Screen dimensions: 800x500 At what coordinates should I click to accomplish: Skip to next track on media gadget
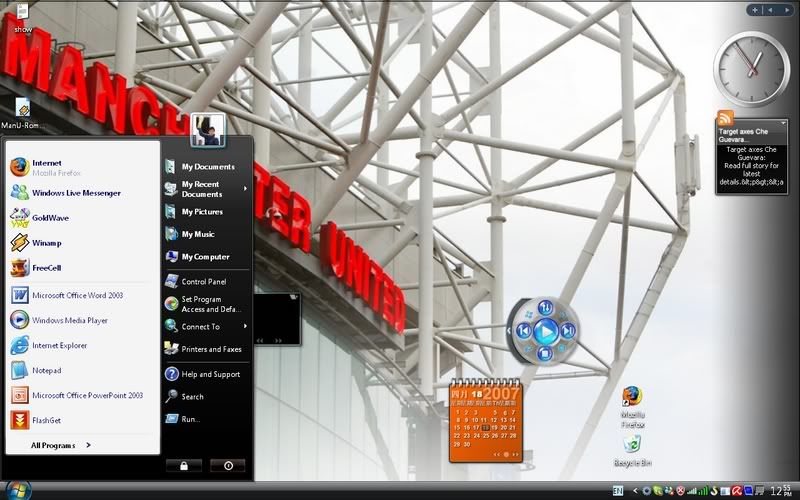pyautogui.click(x=567, y=331)
